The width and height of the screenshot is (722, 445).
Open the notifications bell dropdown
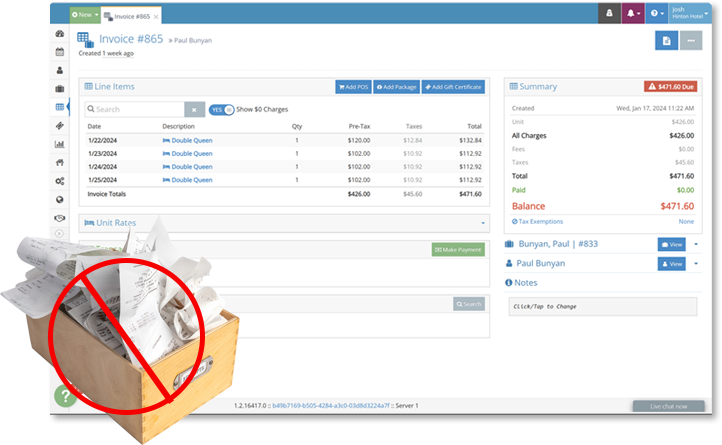[x=633, y=13]
